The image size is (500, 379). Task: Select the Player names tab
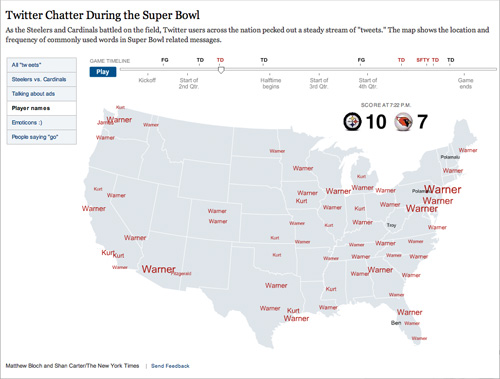pyautogui.click(x=42, y=108)
